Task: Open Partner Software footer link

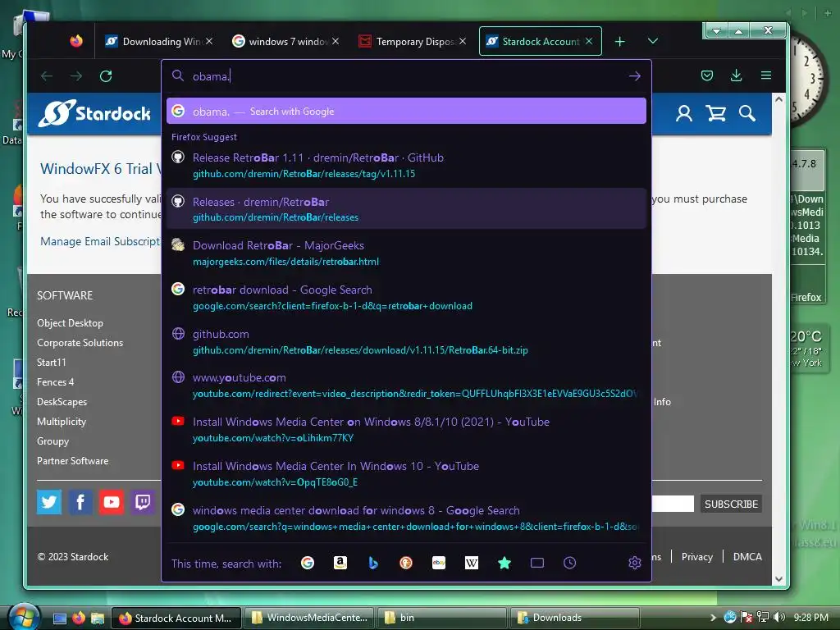Action: coord(72,461)
